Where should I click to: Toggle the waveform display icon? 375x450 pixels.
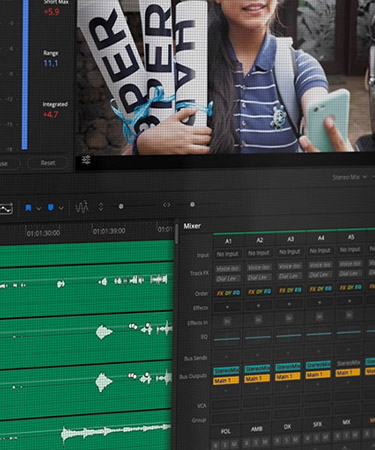[x=82, y=207]
